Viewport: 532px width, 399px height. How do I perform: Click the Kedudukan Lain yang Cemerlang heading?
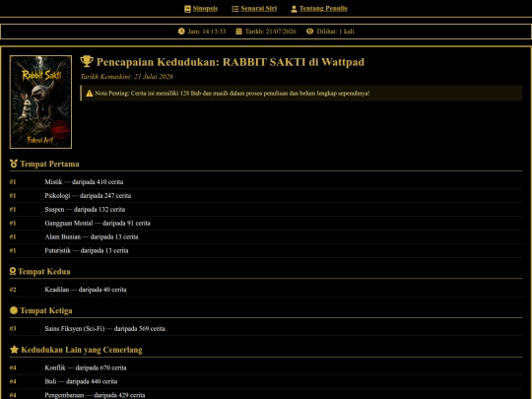[82, 350]
